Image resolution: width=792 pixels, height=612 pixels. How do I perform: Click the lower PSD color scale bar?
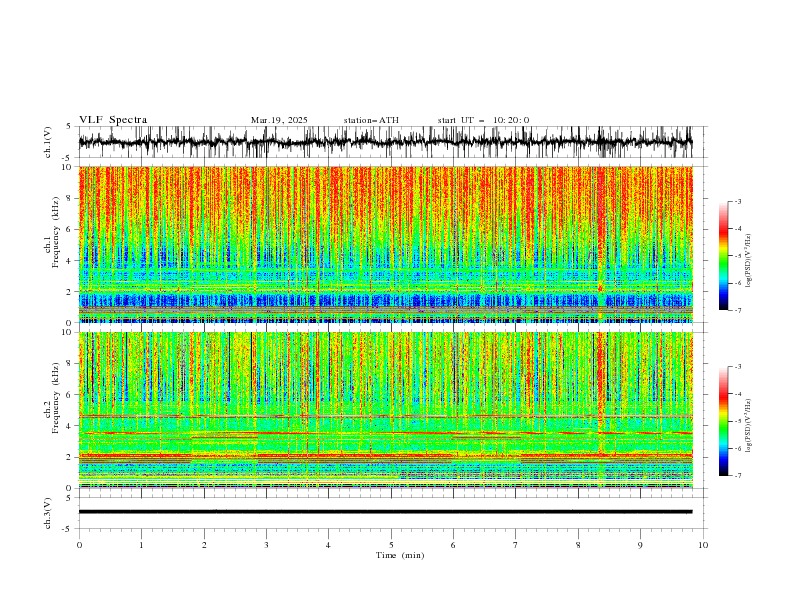coord(723,421)
